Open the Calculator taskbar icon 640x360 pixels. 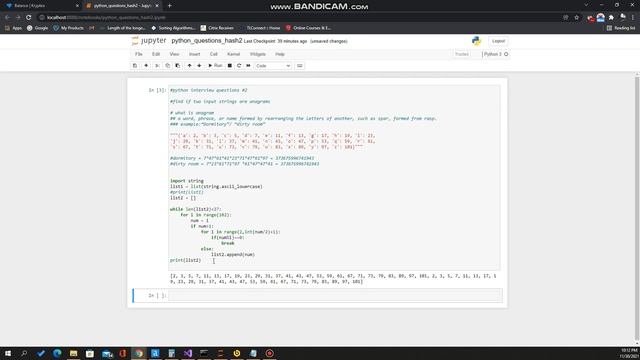click(x=171, y=353)
